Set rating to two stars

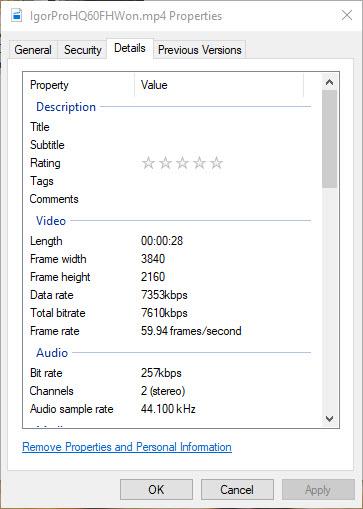click(x=166, y=163)
